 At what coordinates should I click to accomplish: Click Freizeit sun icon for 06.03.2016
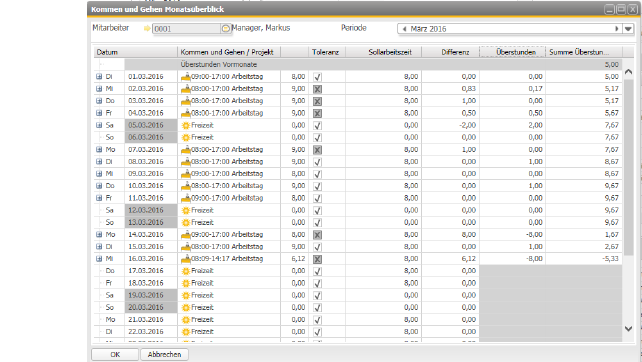(186, 137)
